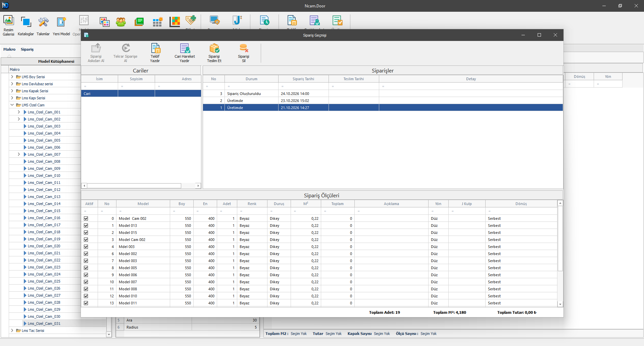The image size is (644, 346).
Task: Switch to Sipariş tab
Action: click(x=27, y=49)
